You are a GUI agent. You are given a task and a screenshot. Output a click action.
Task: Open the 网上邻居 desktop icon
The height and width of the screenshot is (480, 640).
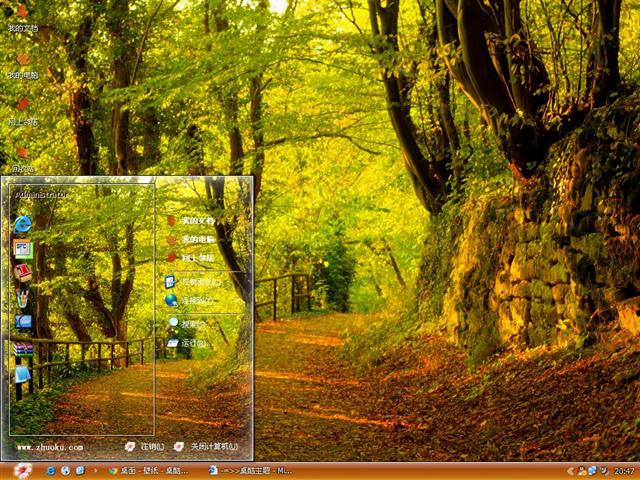tap(23, 111)
